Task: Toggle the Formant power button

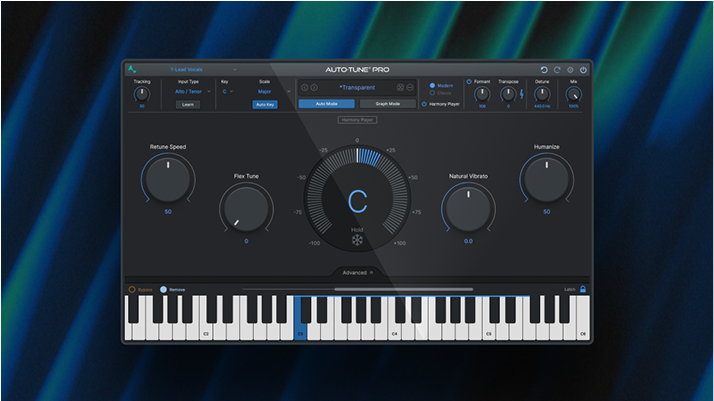Action: (469, 82)
